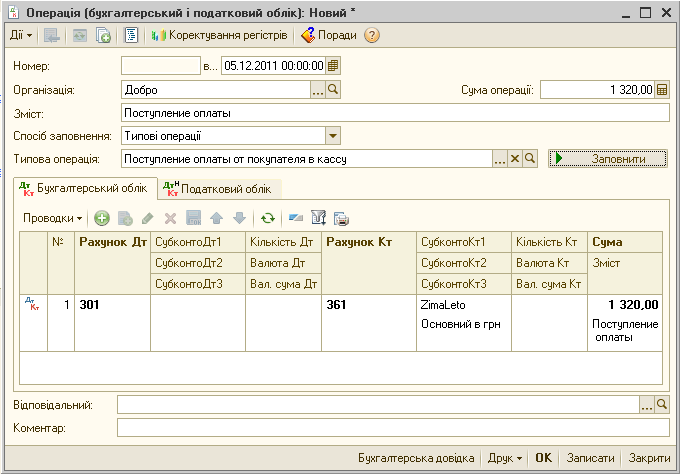Click the help question mark icon
Image resolution: width=680 pixels, height=474 pixels.
tap(372, 35)
